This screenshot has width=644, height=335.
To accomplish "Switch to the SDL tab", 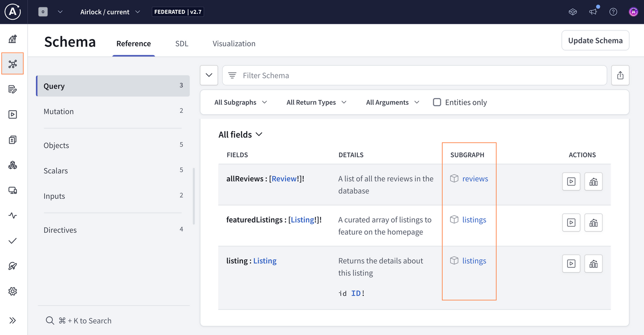I will (x=182, y=43).
